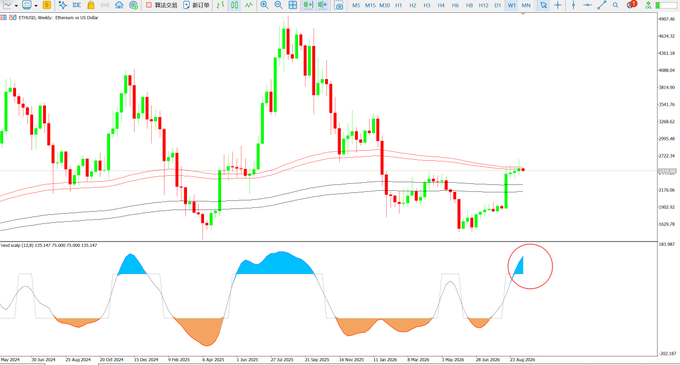Screen dimensions: 680x365
Task: Select the vertical line drawing tool
Action: click(573, 5)
